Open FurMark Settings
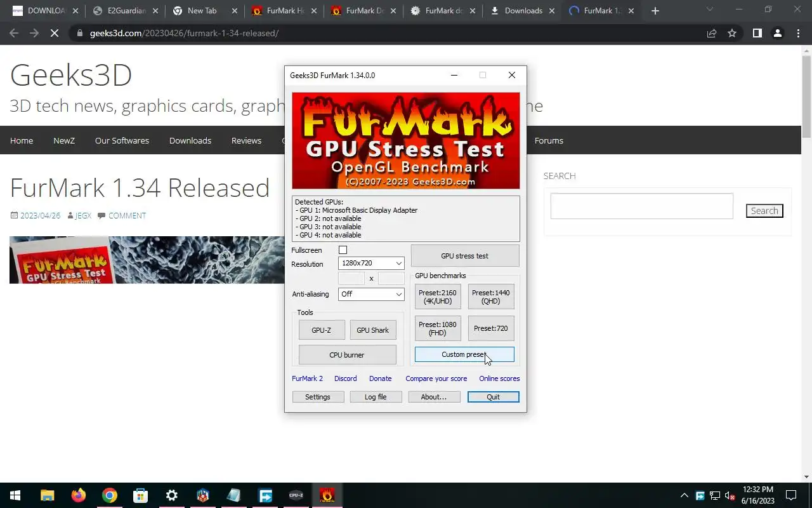The image size is (812, 508). pos(318,397)
